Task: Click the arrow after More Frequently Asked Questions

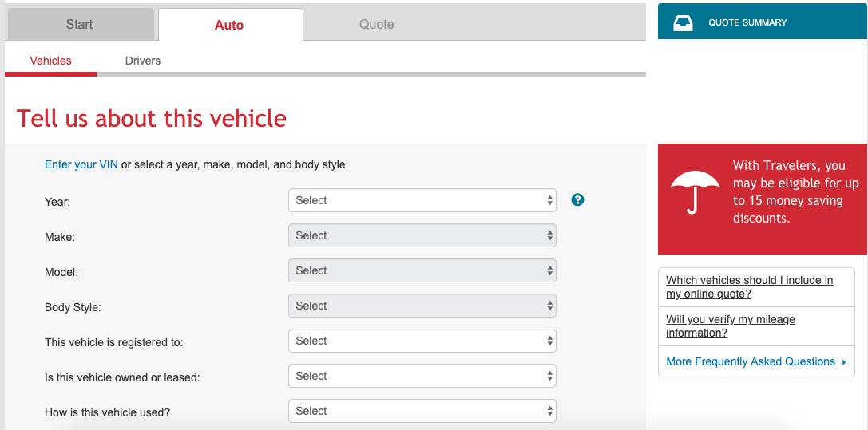Action: tap(844, 362)
